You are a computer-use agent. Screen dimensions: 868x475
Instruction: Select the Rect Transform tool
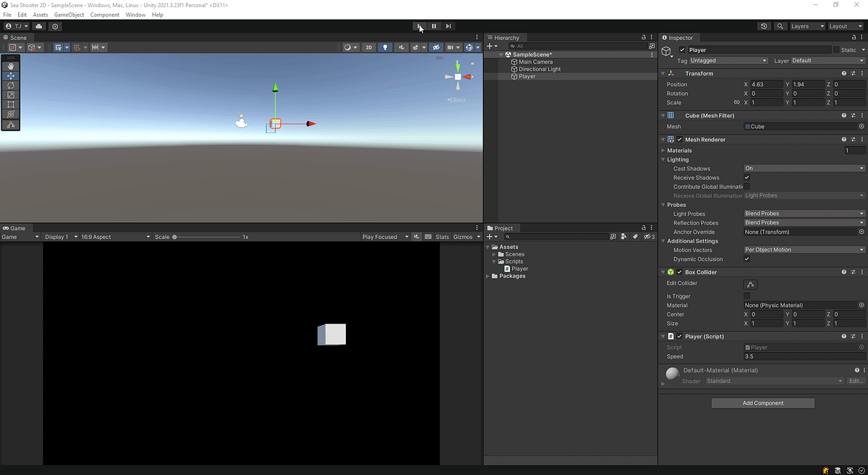point(10,104)
